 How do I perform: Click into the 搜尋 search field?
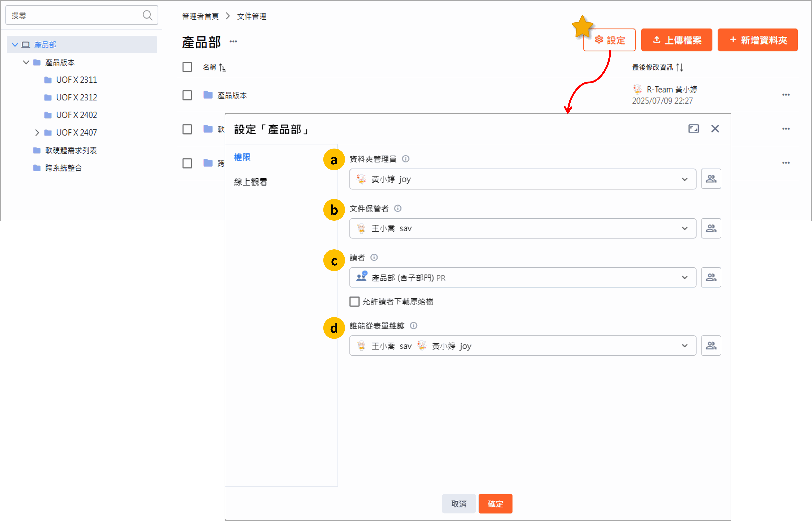click(x=74, y=15)
